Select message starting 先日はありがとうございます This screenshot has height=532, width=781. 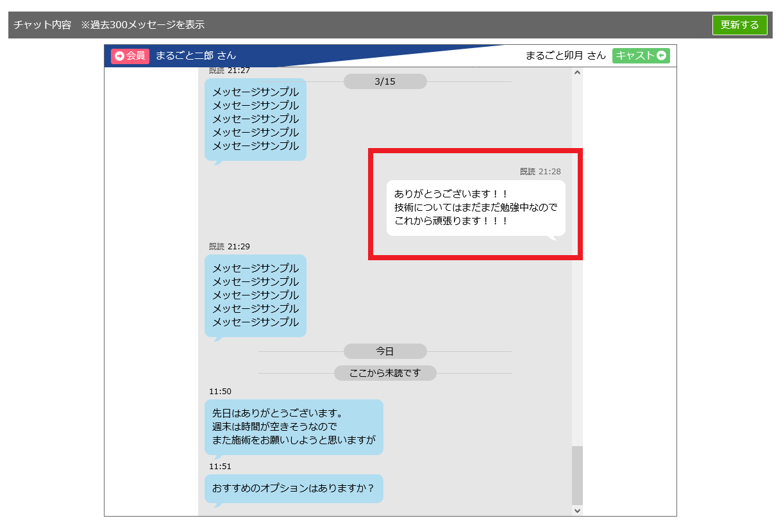[294, 427]
